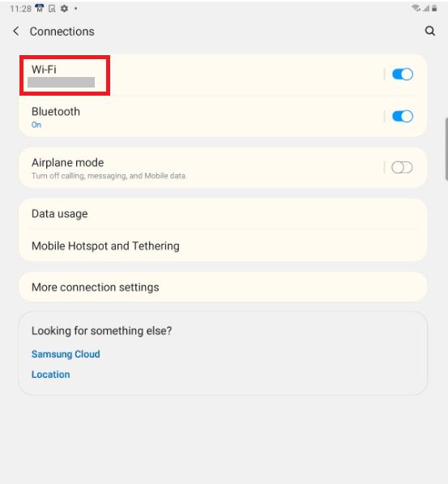Open the search magnifier icon
The height and width of the screenshot is (484, 448).
(x=430, y=31)
